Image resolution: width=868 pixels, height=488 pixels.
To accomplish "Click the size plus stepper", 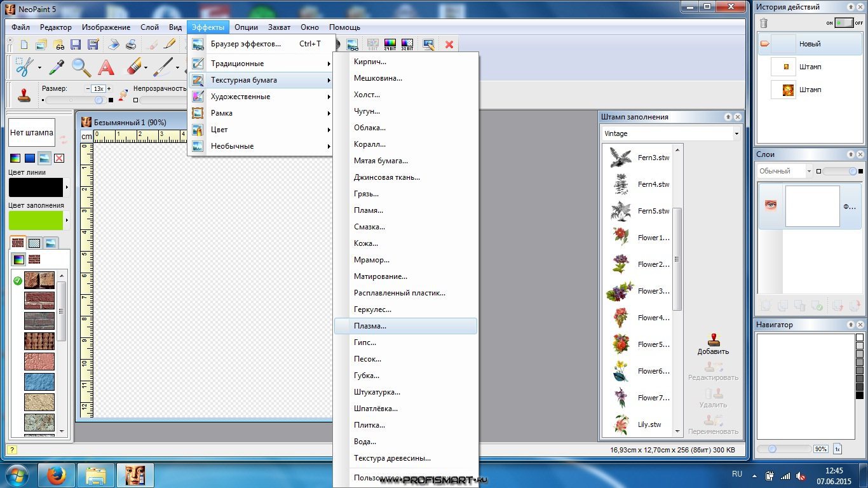I will (x=109, y=89).
